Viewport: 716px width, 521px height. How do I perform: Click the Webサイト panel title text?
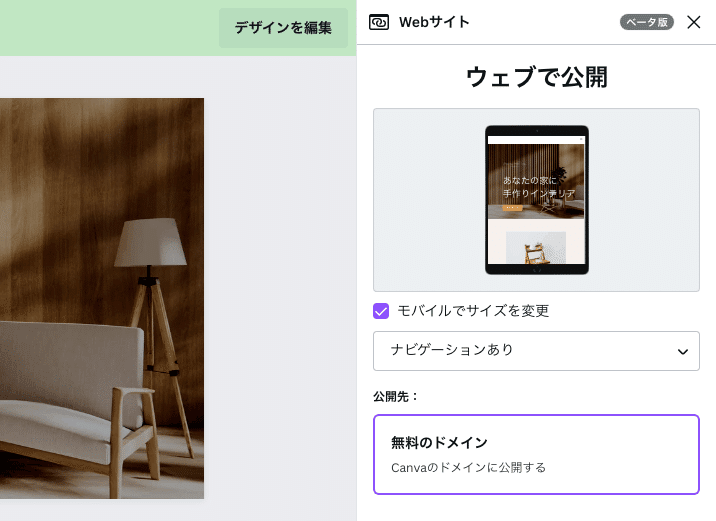[x=434, y=22]
